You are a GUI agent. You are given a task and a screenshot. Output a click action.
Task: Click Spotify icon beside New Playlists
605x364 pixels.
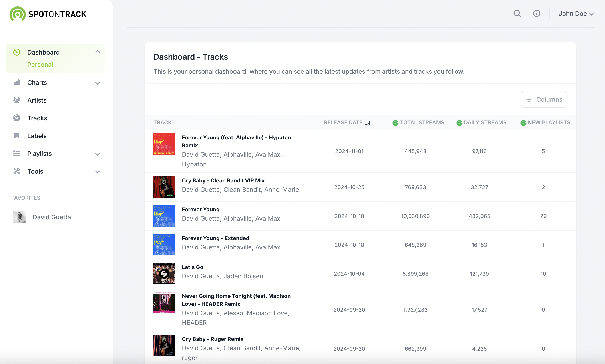(523, 123)
